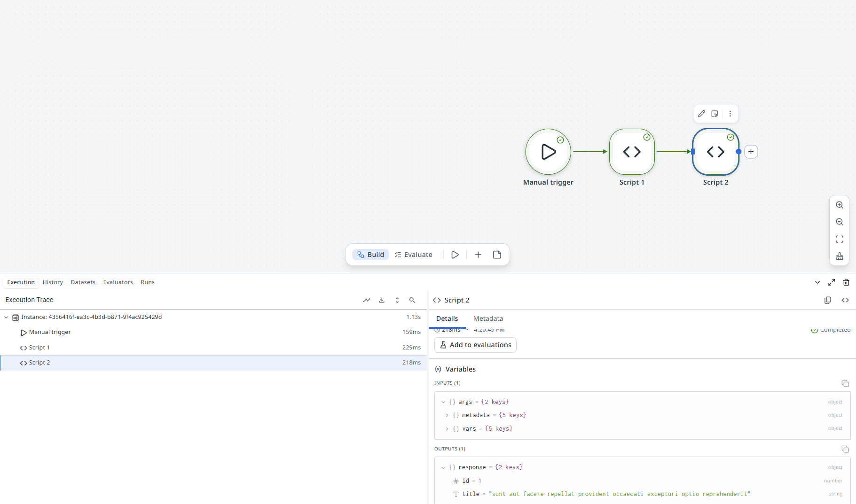Image resolution: width=856 pixels, height=504 pixels.
Task: Click the Execution Trace heading
Action: 29,300
